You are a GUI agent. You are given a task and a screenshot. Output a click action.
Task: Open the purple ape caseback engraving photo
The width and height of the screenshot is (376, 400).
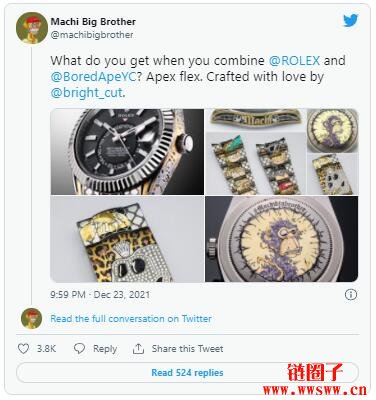pyautogui.click(x=281, y=239)
